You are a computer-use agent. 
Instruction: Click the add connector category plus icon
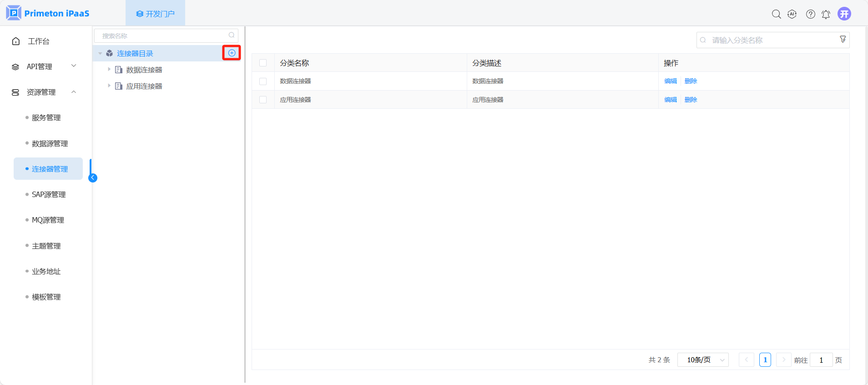tap(232, 53)
